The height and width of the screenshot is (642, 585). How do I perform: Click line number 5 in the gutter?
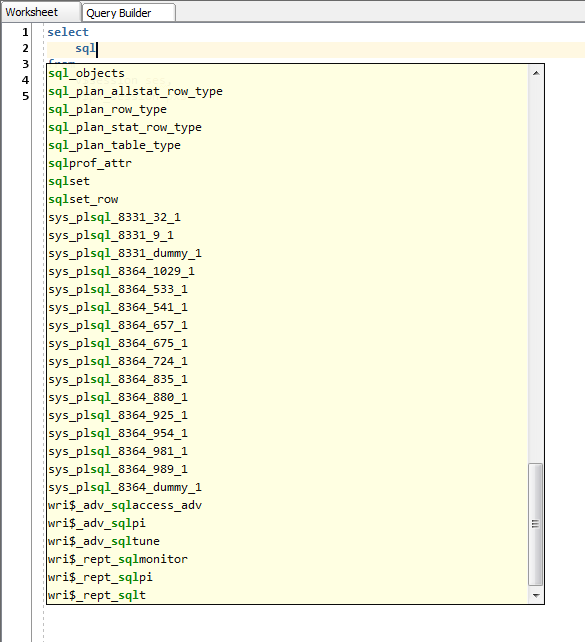pyautogui.click(x=25, y=96)
